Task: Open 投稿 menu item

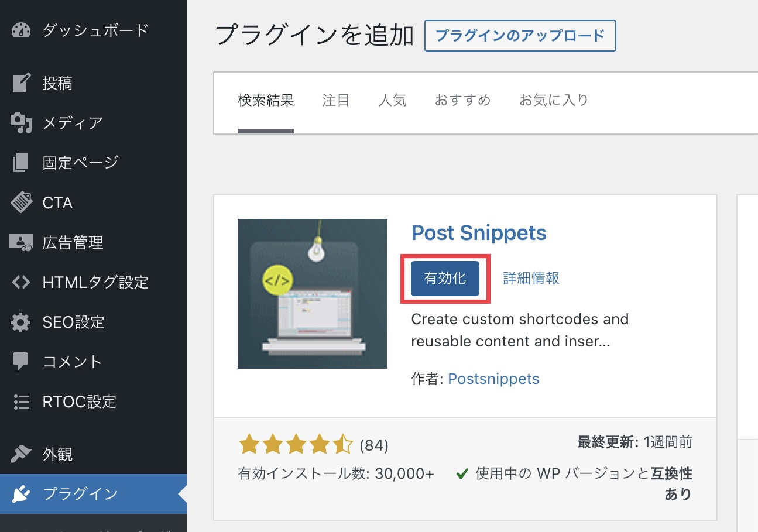Action: click(x=94, y=84)
